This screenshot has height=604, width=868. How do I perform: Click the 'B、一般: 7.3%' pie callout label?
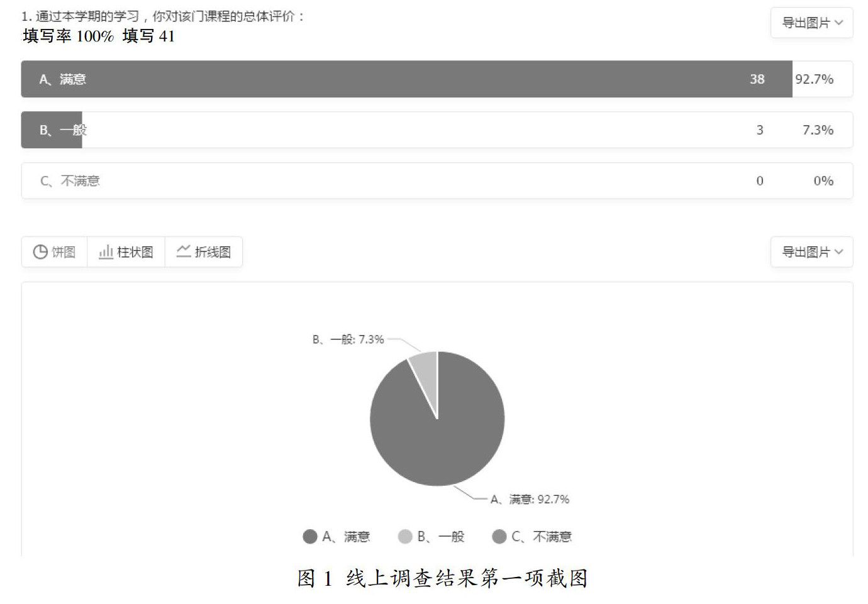coord(348,339)
